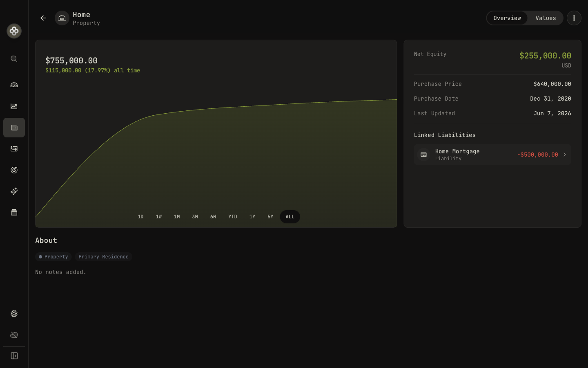Open the settings gear icon
The image size is (588, 368).
click(x=14, y=314)
